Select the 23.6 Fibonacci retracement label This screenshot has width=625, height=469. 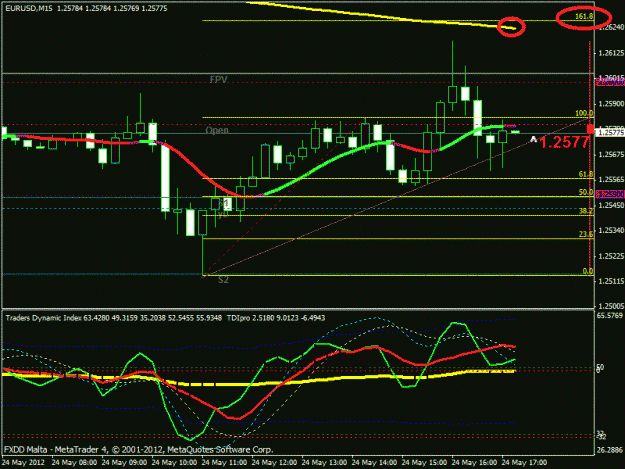(586, 234)
